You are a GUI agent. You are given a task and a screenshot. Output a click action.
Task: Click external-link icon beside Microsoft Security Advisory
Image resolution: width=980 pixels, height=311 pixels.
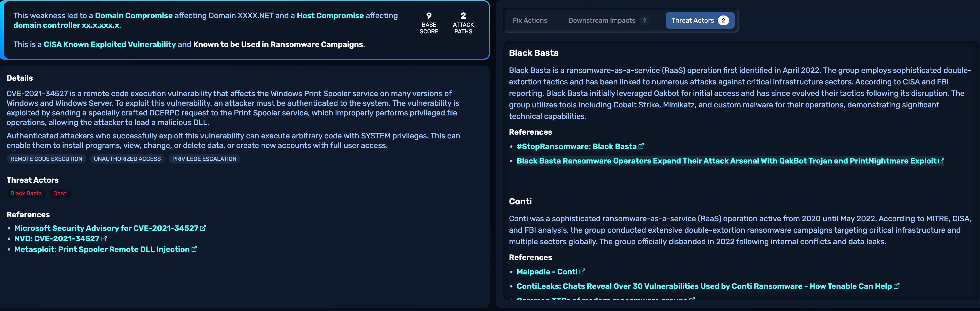(203, 228)
